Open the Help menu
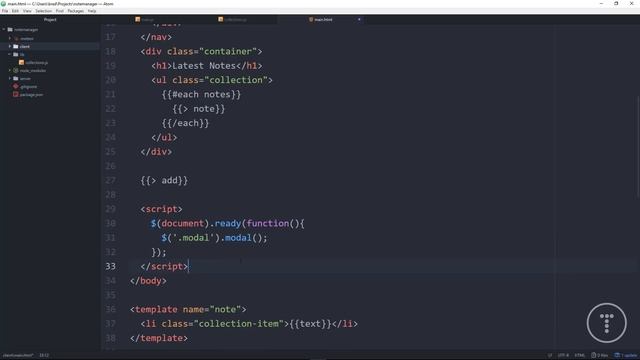Screen dimensions: 640x360 tap(92, 11)
